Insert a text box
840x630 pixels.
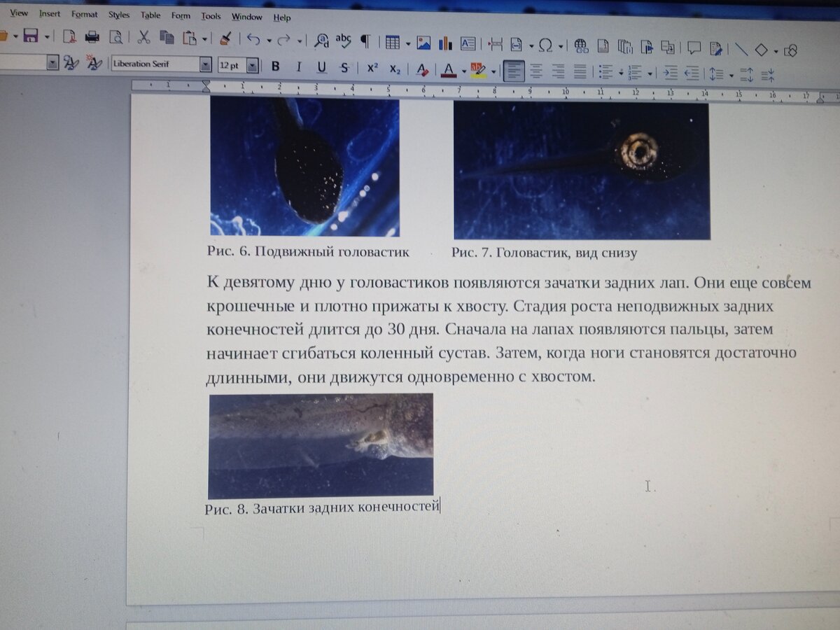(x=468, y=44)
